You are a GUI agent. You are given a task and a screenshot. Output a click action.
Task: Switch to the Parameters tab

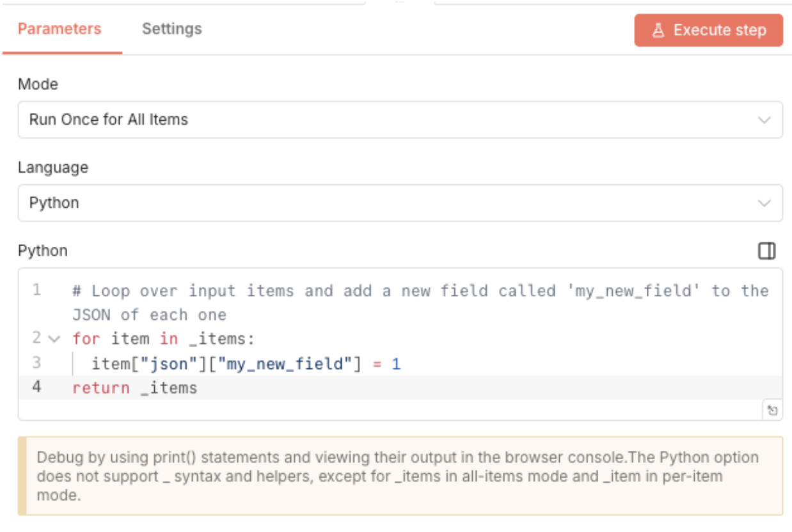(59, 29)
